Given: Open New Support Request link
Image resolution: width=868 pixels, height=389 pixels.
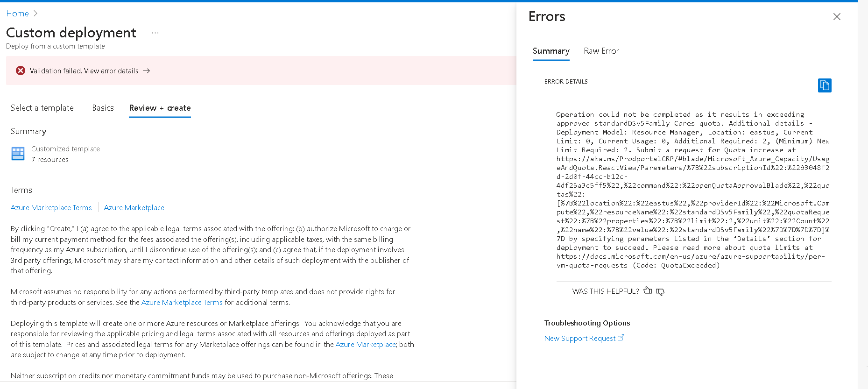Looking at the screenshot, I should 580,338.
